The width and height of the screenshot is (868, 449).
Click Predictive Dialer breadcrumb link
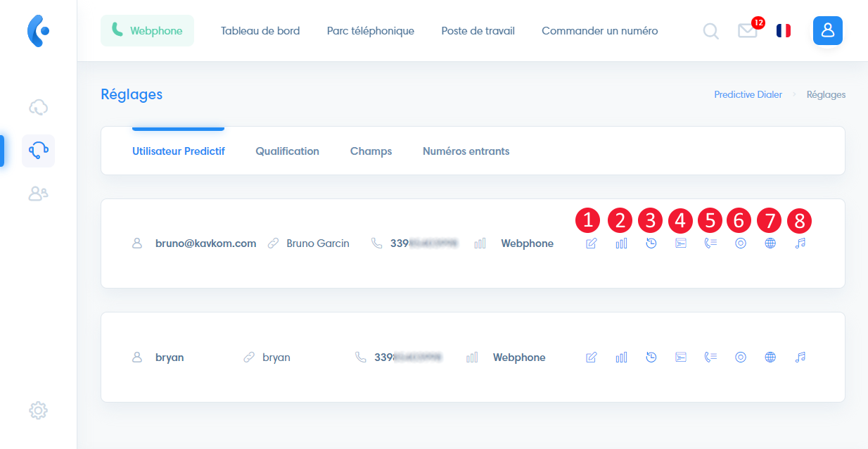748,94
